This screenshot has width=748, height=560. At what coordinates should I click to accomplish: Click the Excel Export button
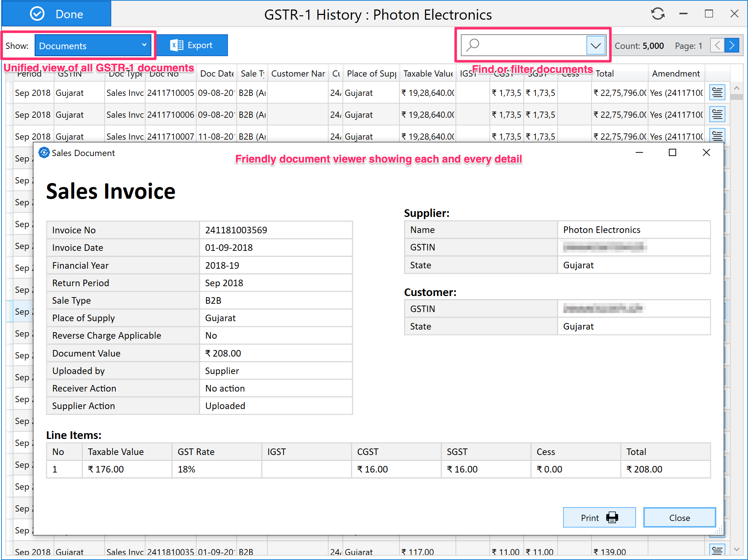click(x=192, y=45)
